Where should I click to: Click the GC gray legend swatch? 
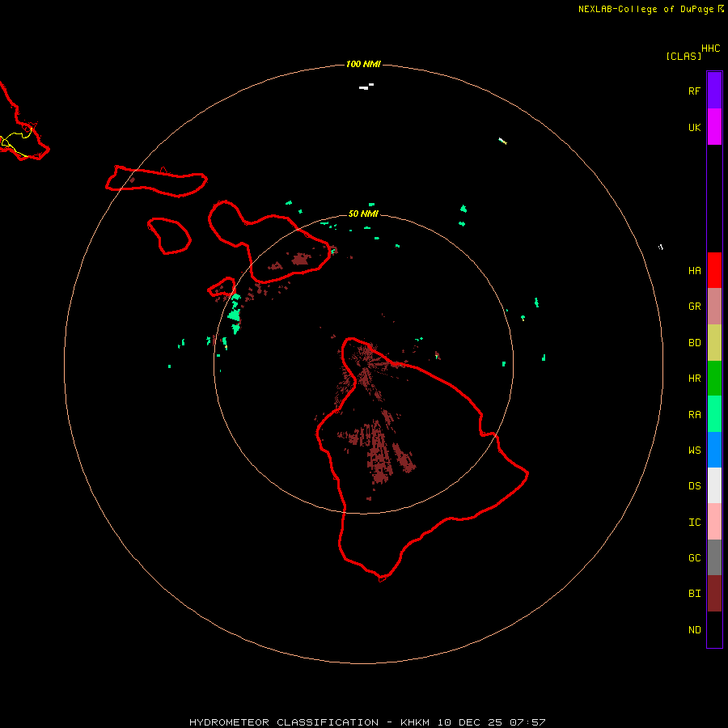point(714,557)
